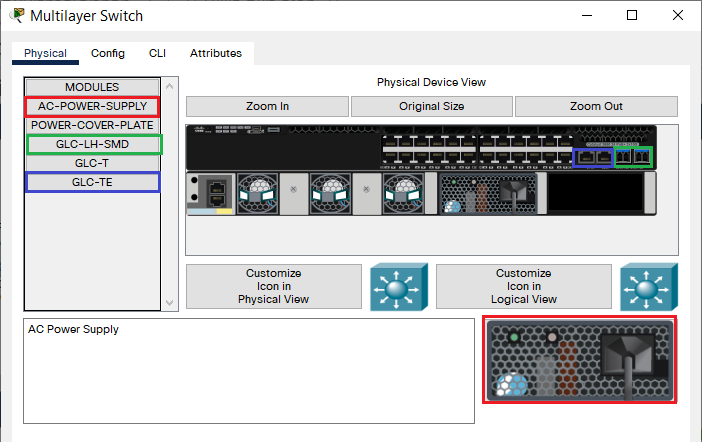The height and width of the screenshot is (442, 702).
Task: Switch to the Physical tab
Action: (45, 53)
